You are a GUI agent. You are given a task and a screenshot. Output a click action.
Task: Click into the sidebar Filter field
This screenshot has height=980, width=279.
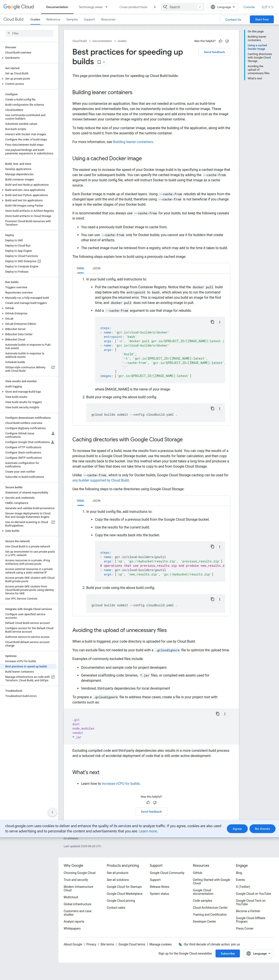[x=29, y=33]
